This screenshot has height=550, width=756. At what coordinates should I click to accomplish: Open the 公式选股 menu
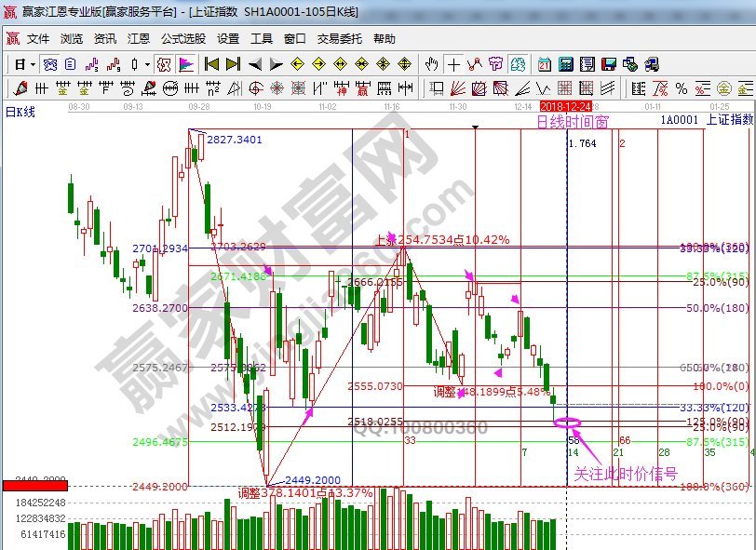(x=183, y=39)
